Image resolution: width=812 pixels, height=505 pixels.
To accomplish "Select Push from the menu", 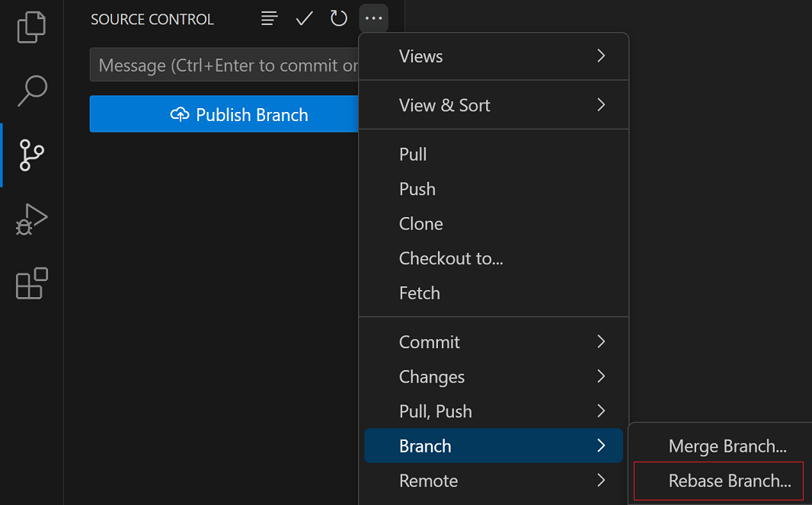I will 494,189.
